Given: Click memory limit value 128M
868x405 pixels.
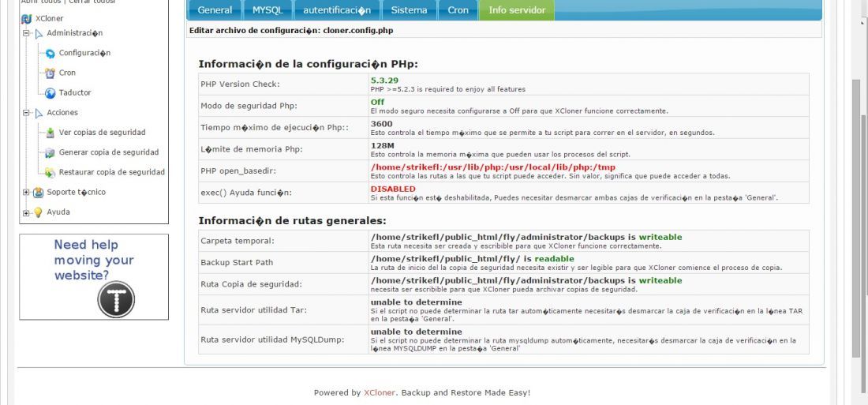Looking at the screenshot, I should coord(383,146).
